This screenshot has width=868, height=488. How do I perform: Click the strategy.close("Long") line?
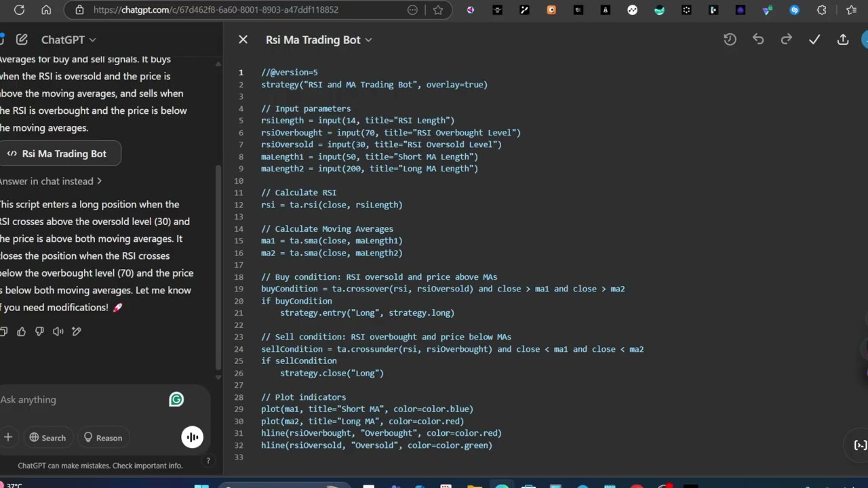point(332,373)
